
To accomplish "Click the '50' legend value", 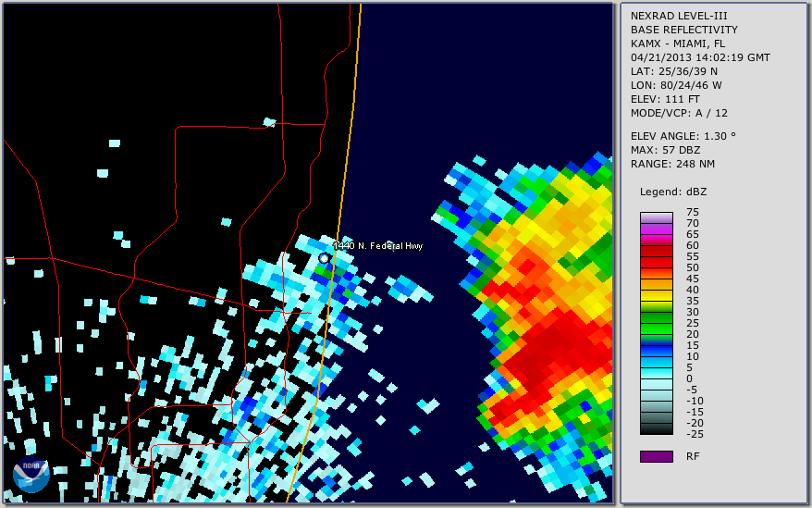I will point(693,267).
